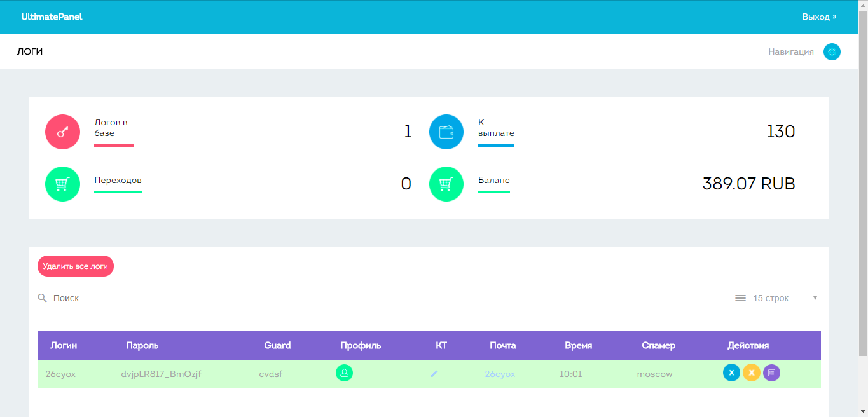Focus the Поиск search field
This screenshot has height=417, width=868.
(x=380, y=298)
